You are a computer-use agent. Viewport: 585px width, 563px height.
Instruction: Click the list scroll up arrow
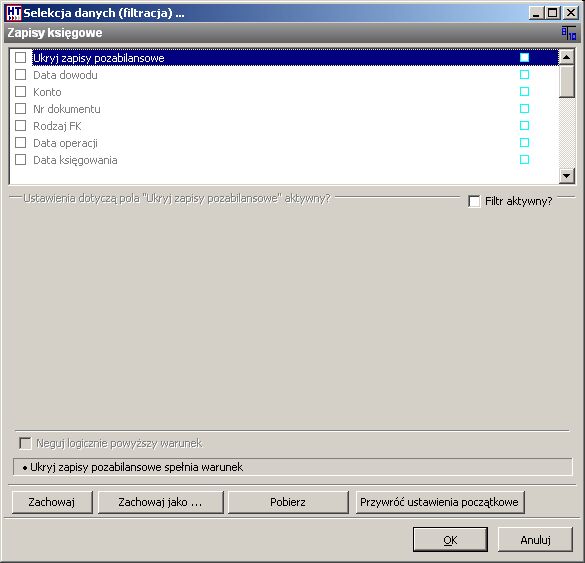click(566, 57)
